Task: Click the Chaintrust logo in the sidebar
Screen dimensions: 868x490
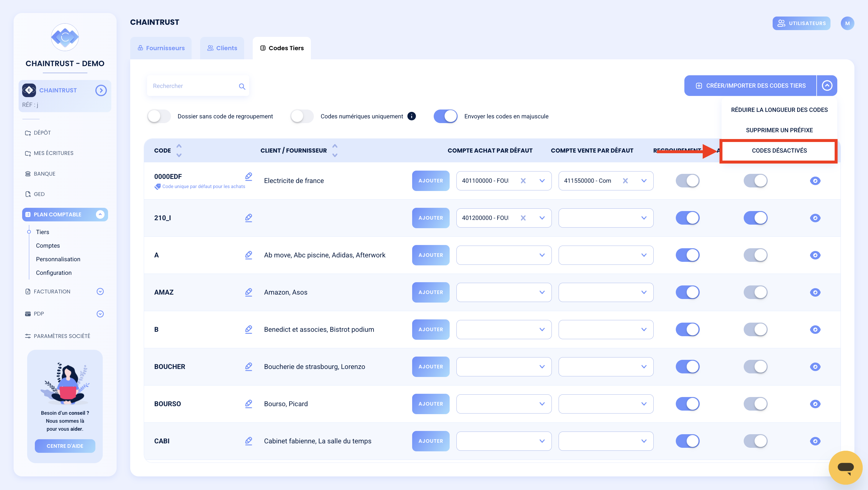Action: click(x=65, y=37)
